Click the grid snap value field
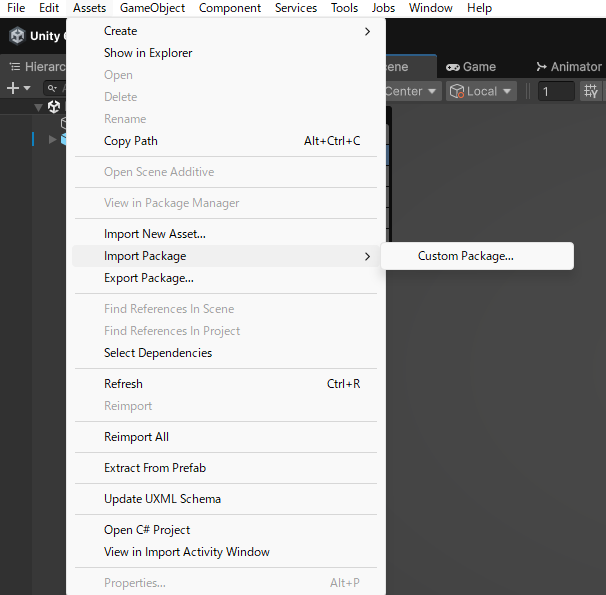The height and width of the screenshot is (595, 606). 556,92
